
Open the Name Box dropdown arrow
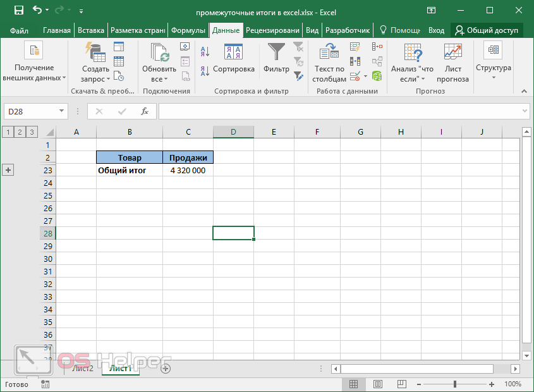62,111
